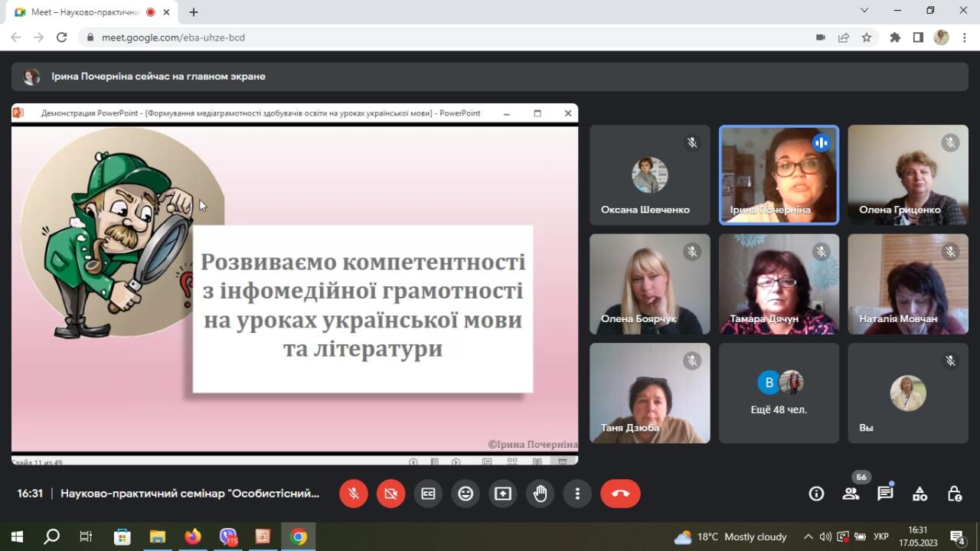Image resolution: width=980 pixels, height=551 pixels.
Task: Open the weather widget showing 18°C
Action: tap(730, 536)
